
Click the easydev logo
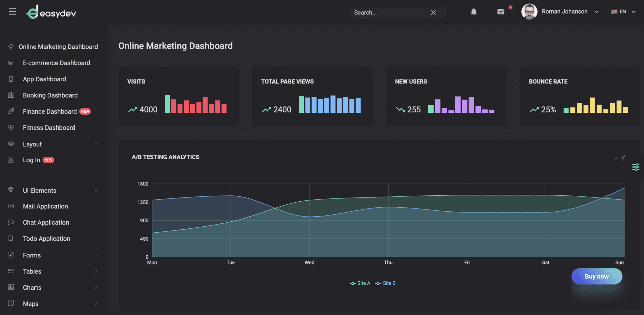pos(51,13)
